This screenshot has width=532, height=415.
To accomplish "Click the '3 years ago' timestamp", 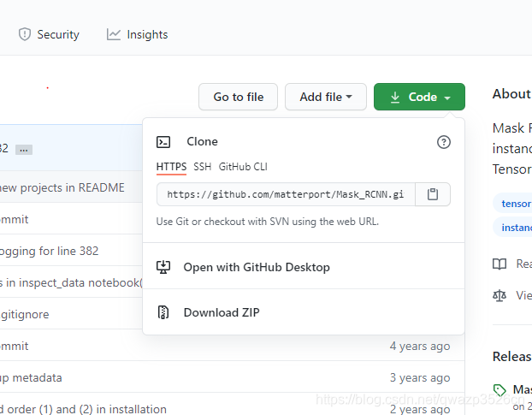I will coord(420,377).
